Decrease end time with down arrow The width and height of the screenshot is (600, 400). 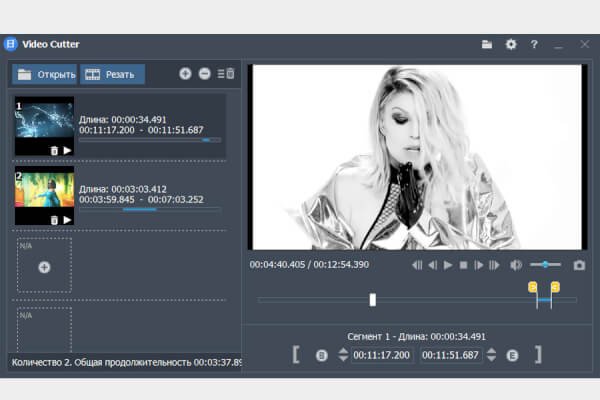coord(491,359)
